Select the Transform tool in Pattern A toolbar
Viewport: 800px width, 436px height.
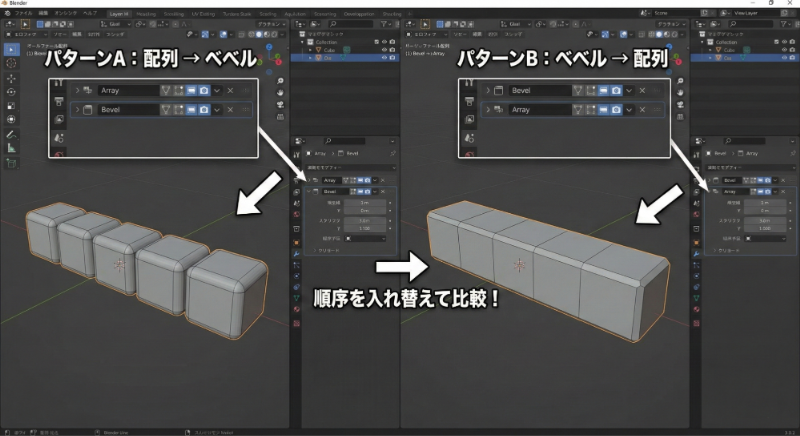[x=11, y=119]
